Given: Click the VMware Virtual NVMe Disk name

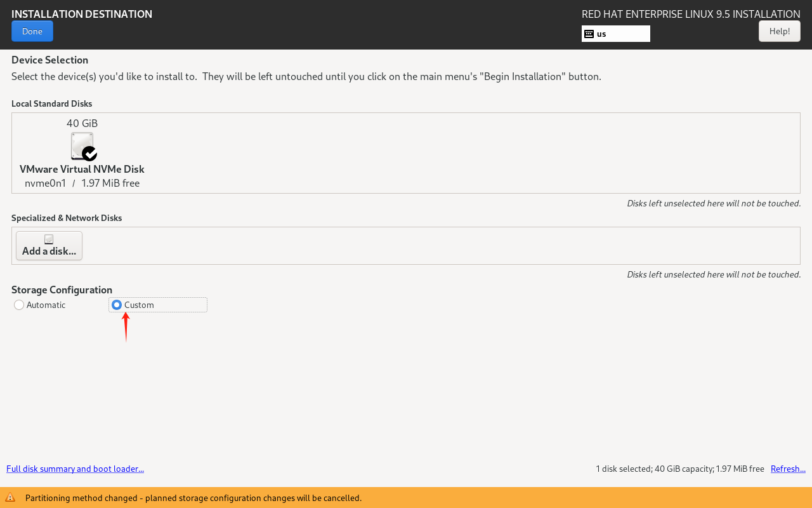Looking at the screenshot, I should pos(82,169).
